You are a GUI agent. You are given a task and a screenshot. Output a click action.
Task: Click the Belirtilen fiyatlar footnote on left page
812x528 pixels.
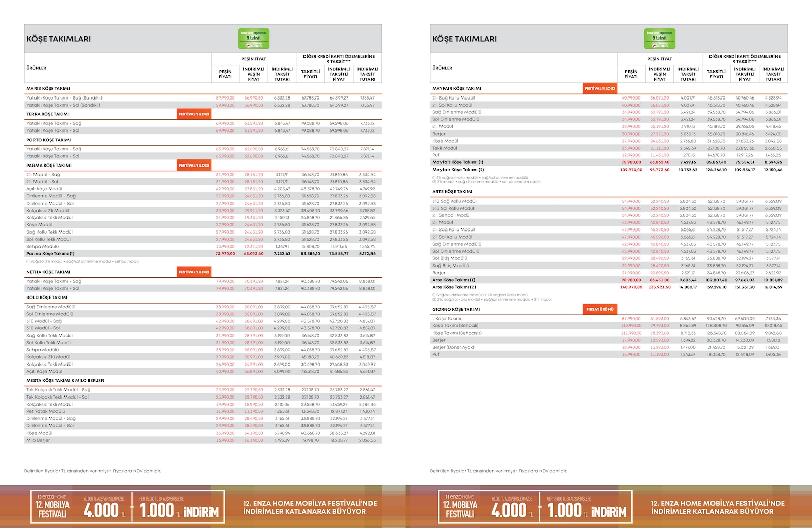pos(92,471)
